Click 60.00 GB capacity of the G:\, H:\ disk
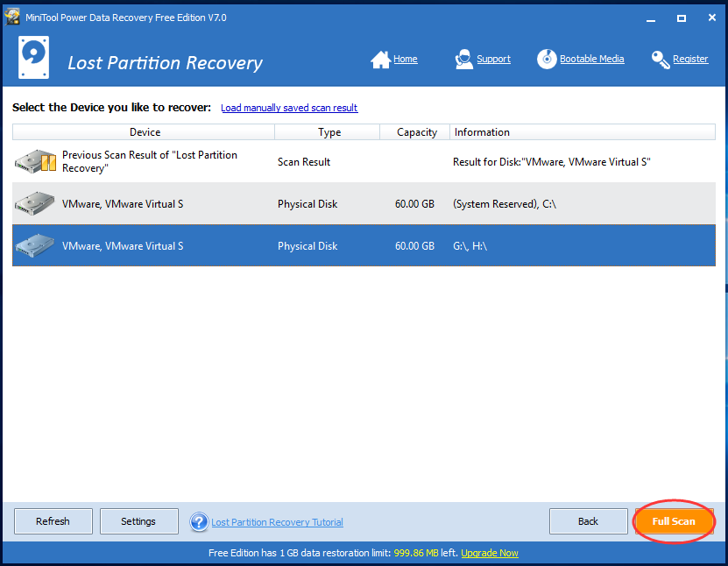728x566 pixels. (x=414, y=246)
